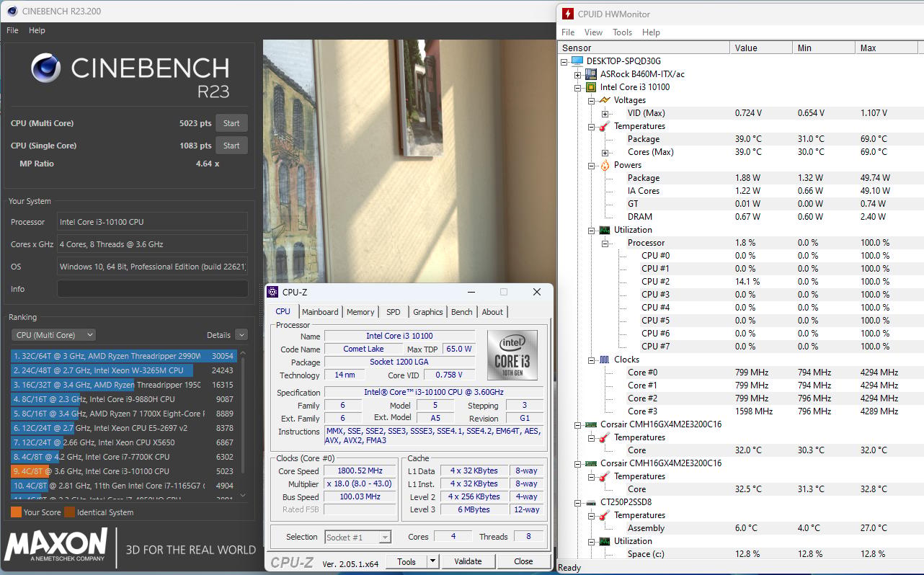Click the first Corsair memory module icon

tap(590, 424)
